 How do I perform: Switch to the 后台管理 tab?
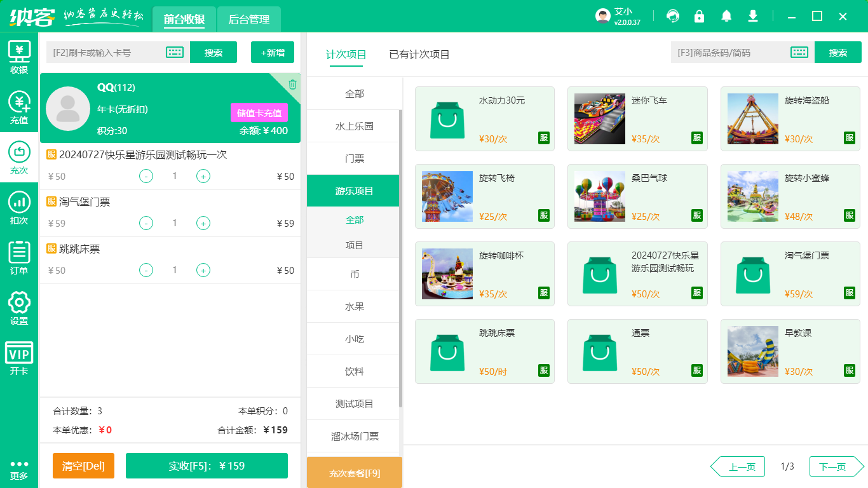[248, 20]
